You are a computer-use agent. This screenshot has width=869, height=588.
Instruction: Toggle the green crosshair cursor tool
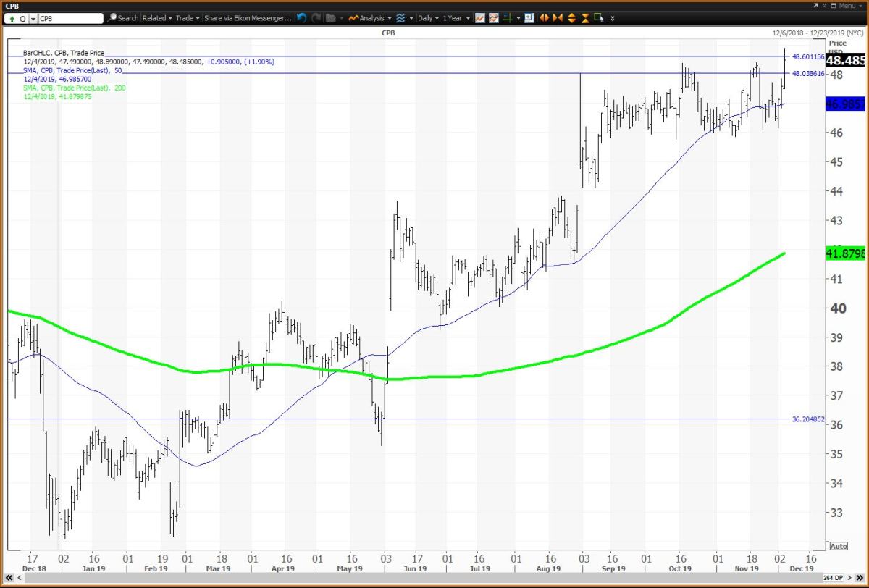pyautogui.click(x=509, y=18)
